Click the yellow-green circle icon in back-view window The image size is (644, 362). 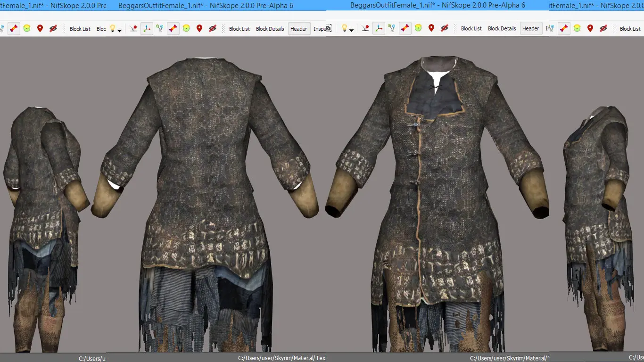tap(186, 29)
